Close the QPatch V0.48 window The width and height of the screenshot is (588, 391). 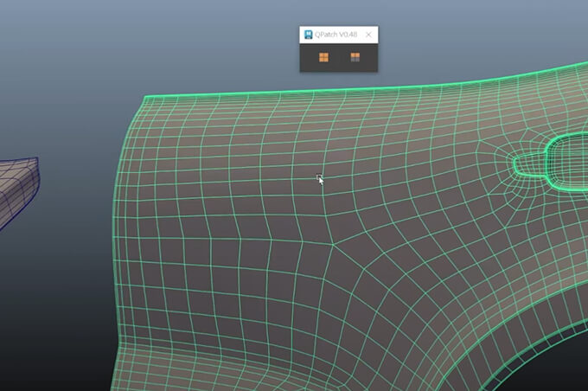pyautogui.click(x=368, y=35)
